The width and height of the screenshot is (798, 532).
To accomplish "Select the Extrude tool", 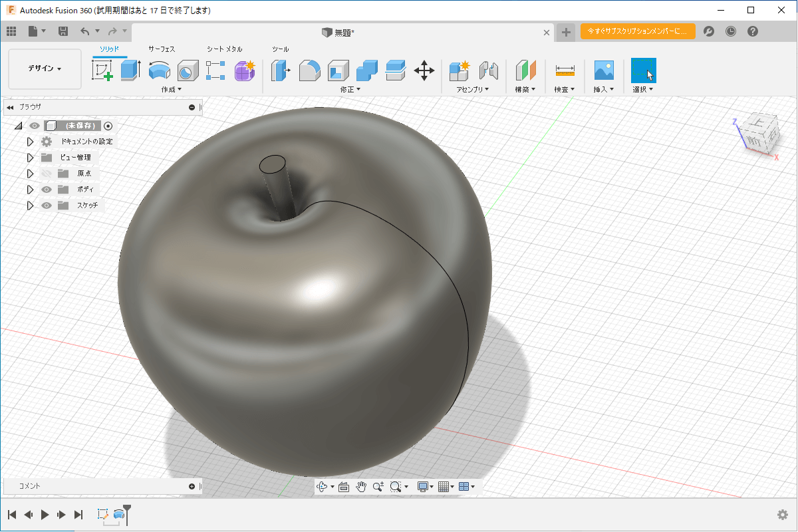I will 130,70.
